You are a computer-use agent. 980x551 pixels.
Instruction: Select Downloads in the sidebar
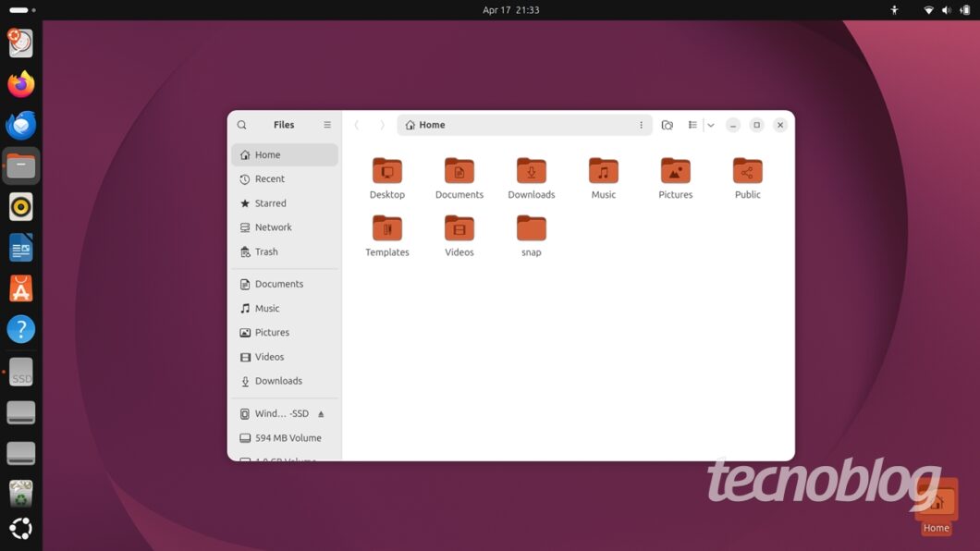coord(277,380)
